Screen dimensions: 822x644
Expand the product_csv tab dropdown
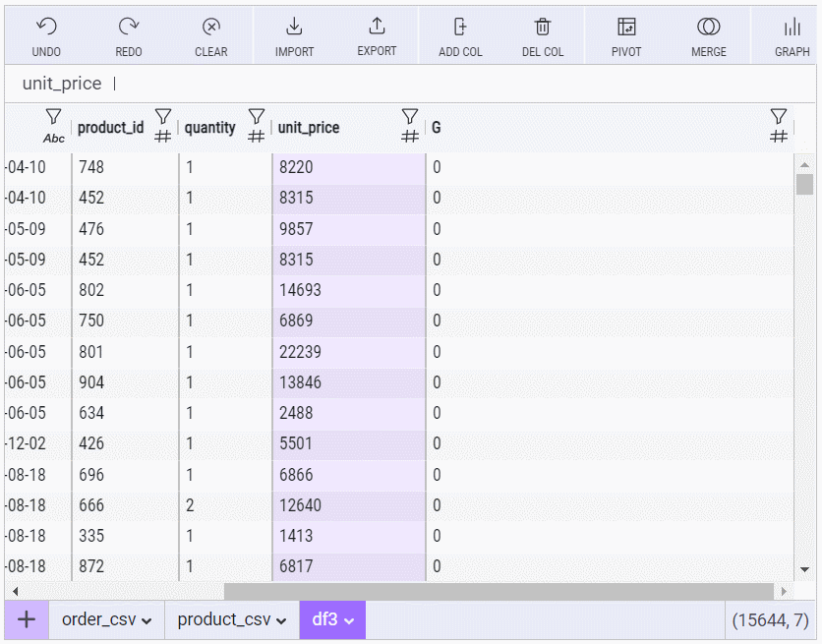[x=282, y=620]
